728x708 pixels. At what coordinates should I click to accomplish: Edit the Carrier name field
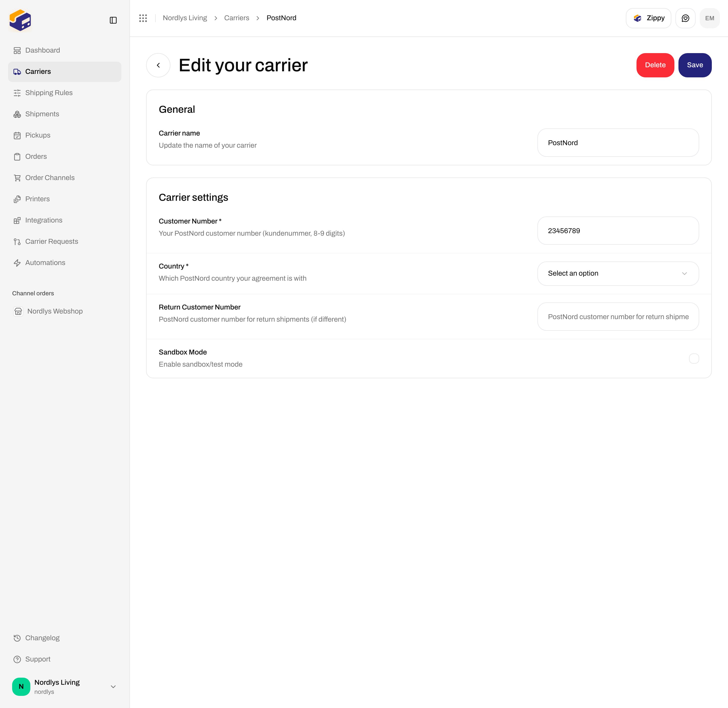[x=618, y=143]
